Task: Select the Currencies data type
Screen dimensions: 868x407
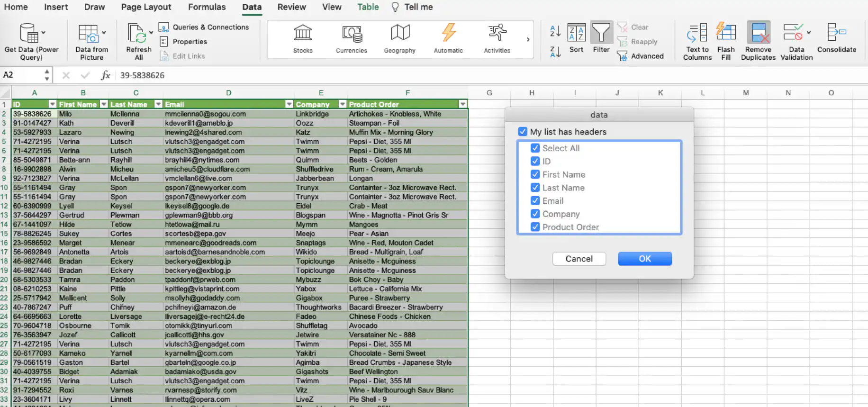Action: point(352,39)
